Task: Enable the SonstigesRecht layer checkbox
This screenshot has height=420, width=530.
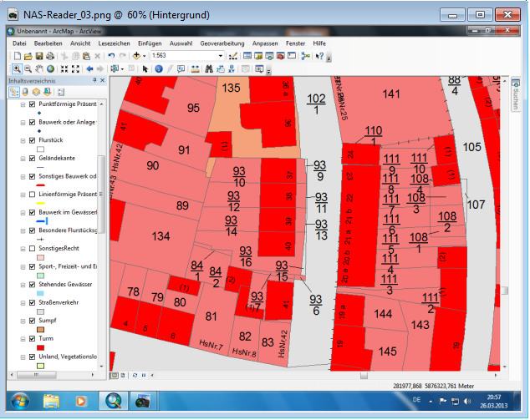Action: click(32, 249)
